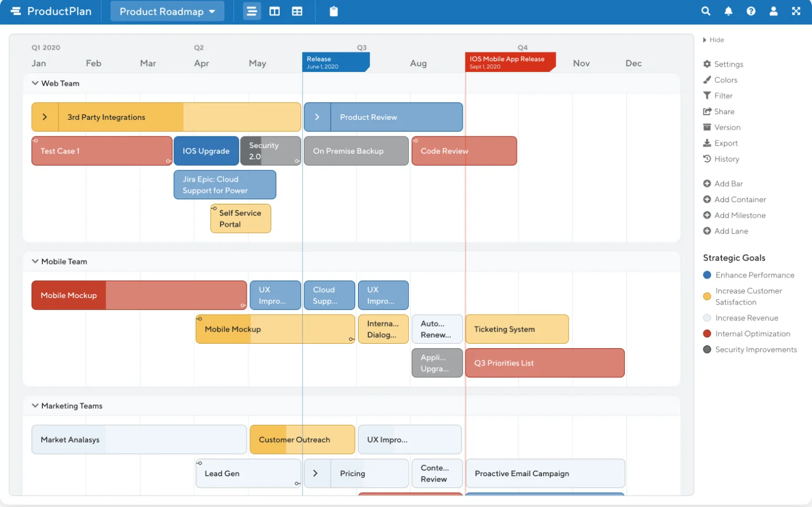The height and width of the screenshot is (507, 812).
Task: Open Settings in the sidebar
Action: (x=723, y=65)
